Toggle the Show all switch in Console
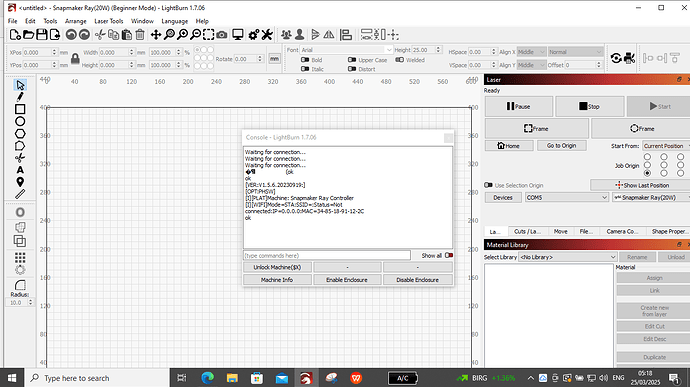 [449, 255]
